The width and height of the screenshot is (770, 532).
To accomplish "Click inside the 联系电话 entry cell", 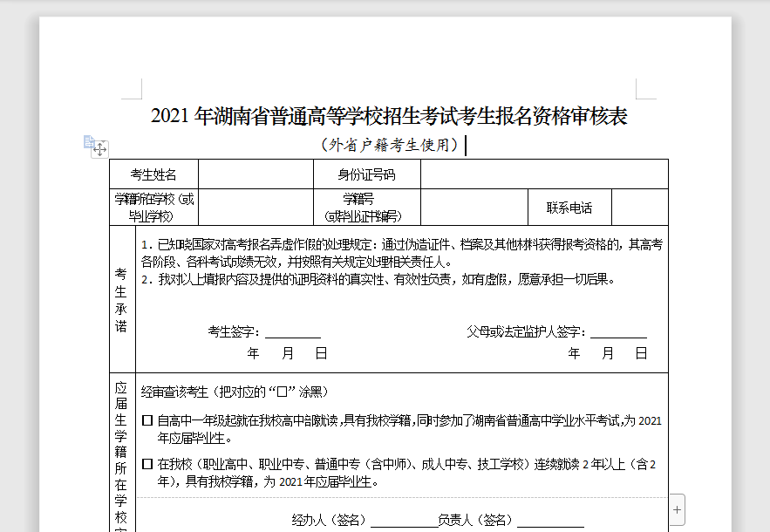I will click(x=638, y=207).
